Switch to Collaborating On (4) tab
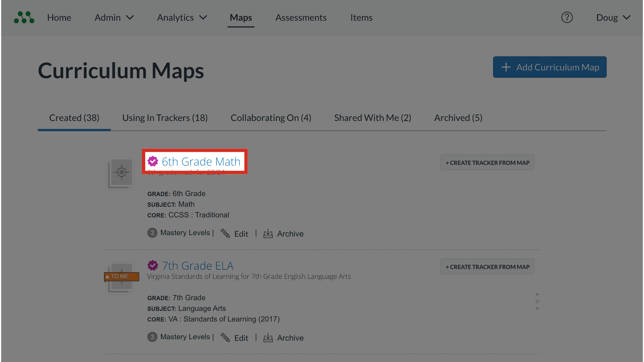This screenshot has width=644, height=362. tap(271, 118)
